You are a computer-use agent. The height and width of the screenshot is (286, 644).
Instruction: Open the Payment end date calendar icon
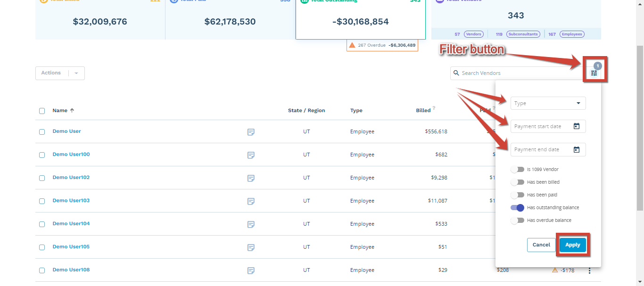[x=576, y=149]
